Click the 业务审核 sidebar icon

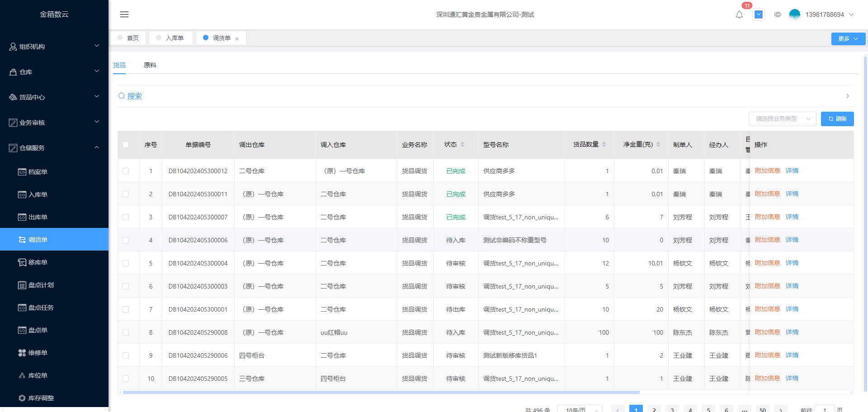13,123
